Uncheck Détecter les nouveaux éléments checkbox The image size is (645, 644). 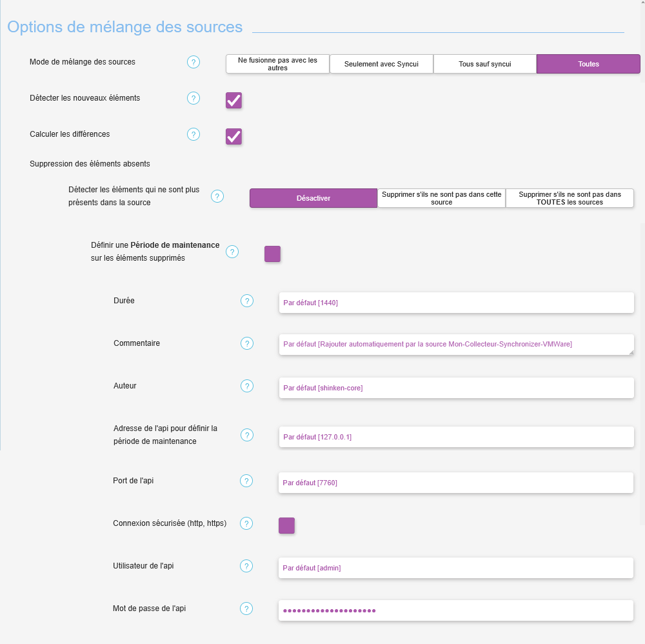click(x=233, y=101)
